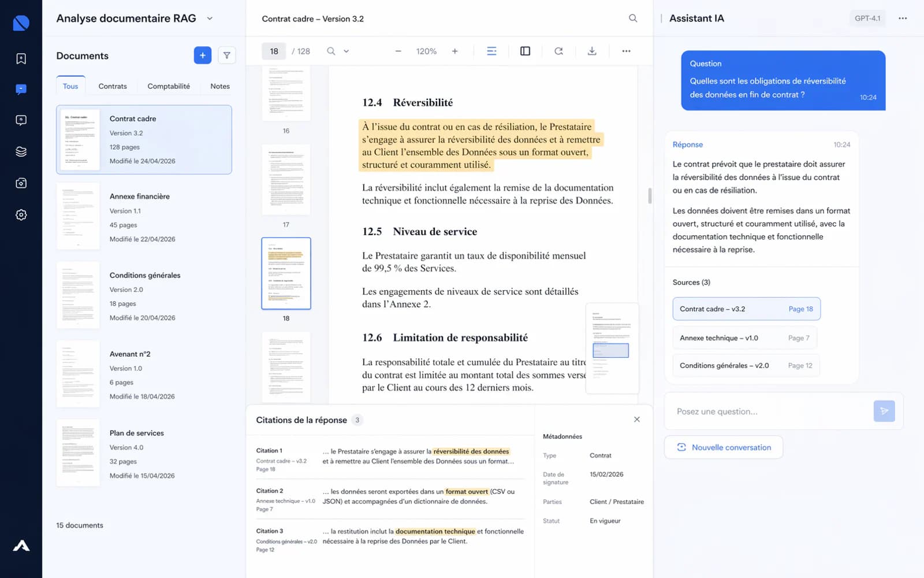Open Citation 3 from Conditions générales
Viewport: 924px width, 578px height.
[390, 539]
